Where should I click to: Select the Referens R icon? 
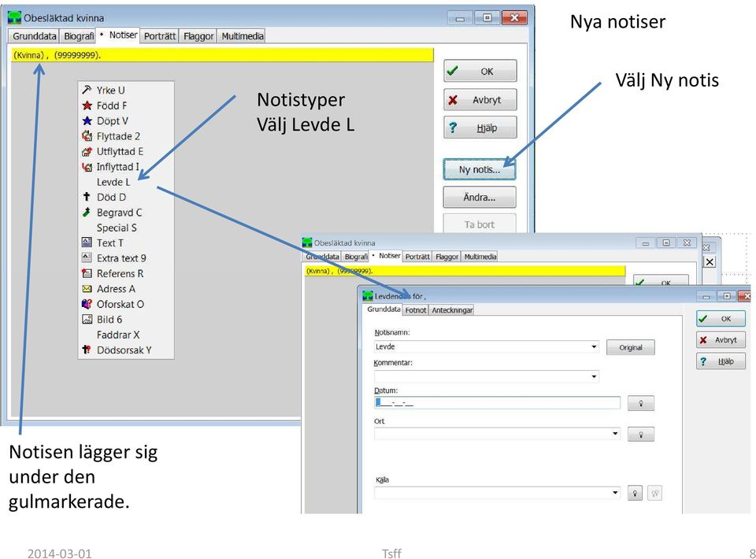click(x=87, y=273)
